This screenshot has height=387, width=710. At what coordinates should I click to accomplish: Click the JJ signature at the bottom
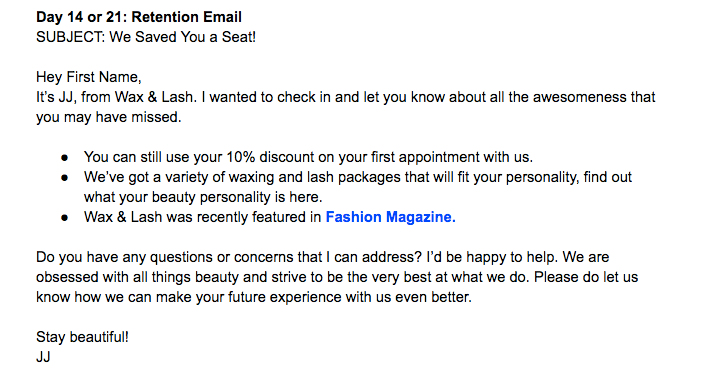point(43,357)
